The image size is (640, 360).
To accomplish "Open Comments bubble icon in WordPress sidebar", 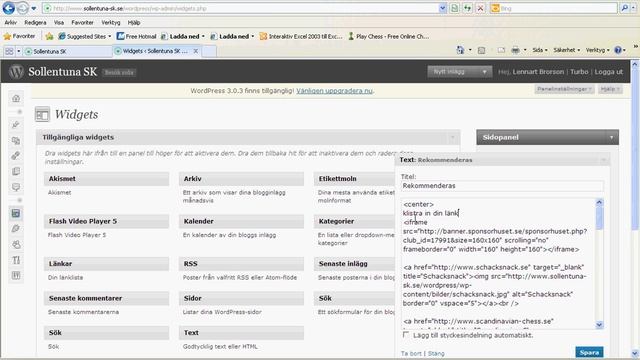I will 16,187.
